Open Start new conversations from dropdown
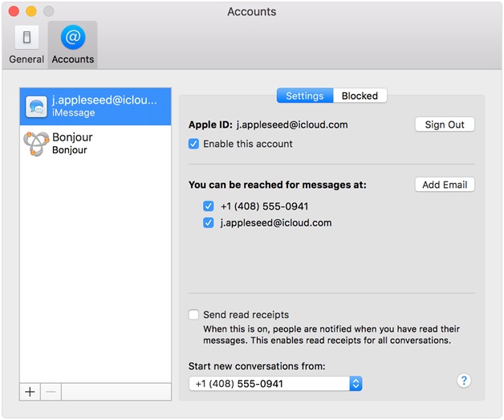Viewport: 504px width, 420px height. pyautogui.click(x=275, y=384)
